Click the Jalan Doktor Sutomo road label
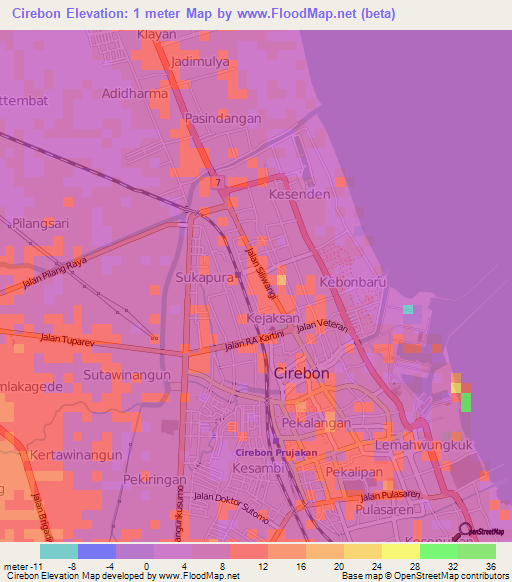The height and width of the screenshot is (582, 512). pyautogui.click(x=231, y=508)
